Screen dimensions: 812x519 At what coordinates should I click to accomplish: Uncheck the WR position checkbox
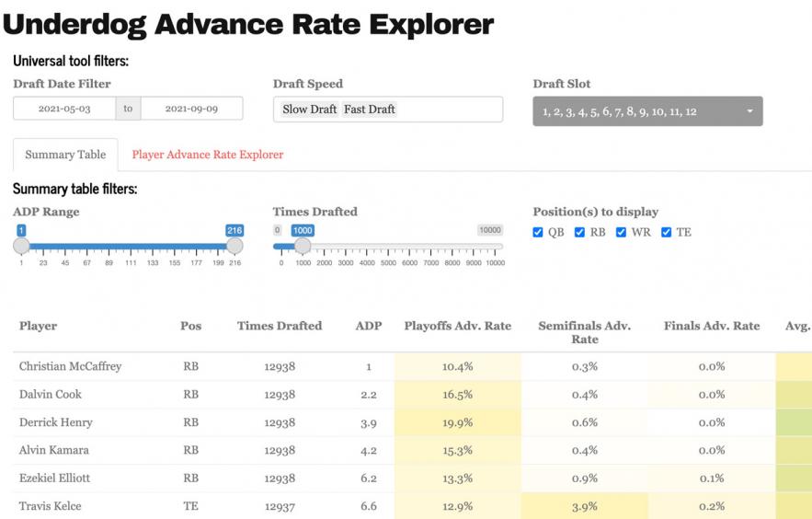point(622,233)
